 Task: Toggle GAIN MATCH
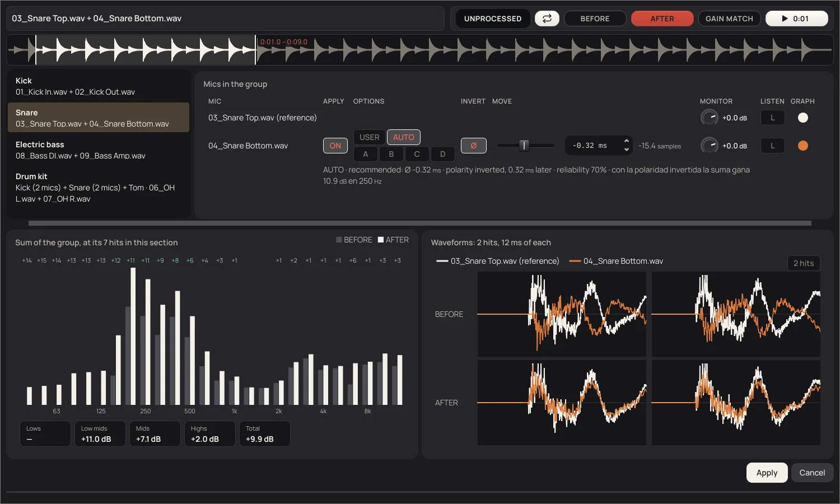pyautogui.click(x=729, y=18)
